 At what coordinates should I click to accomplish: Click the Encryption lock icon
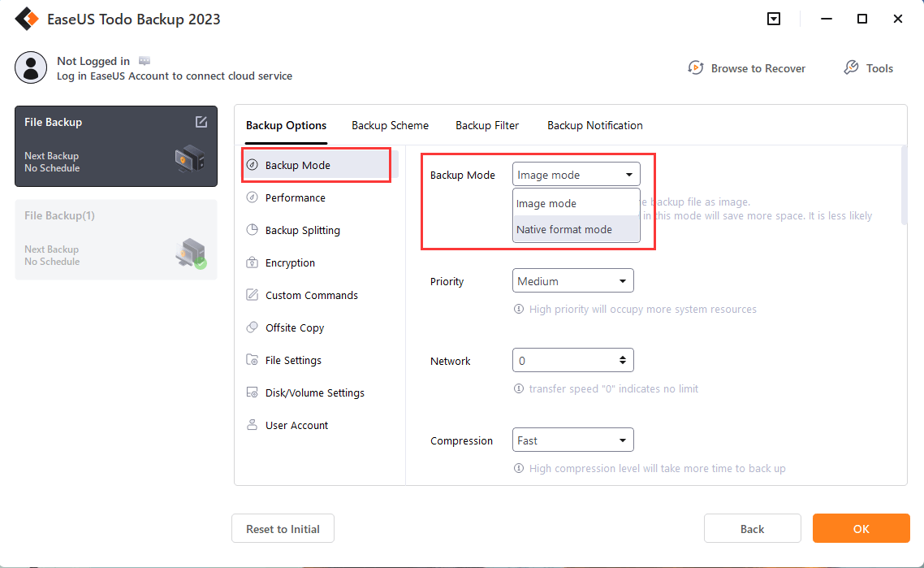coord(253,262)
